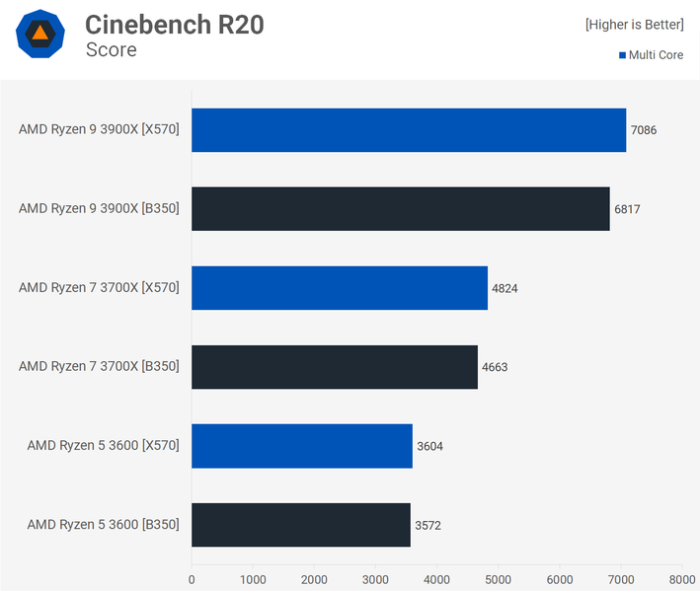This screenshot has height=591, width=700.
Task: Click the Ryzen 7 3700X B350 dark bar
Action: click(334, 367)
